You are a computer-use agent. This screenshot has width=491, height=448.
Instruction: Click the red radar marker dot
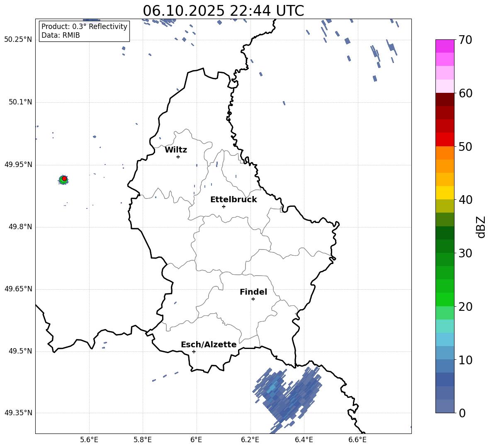pos(64,179)
